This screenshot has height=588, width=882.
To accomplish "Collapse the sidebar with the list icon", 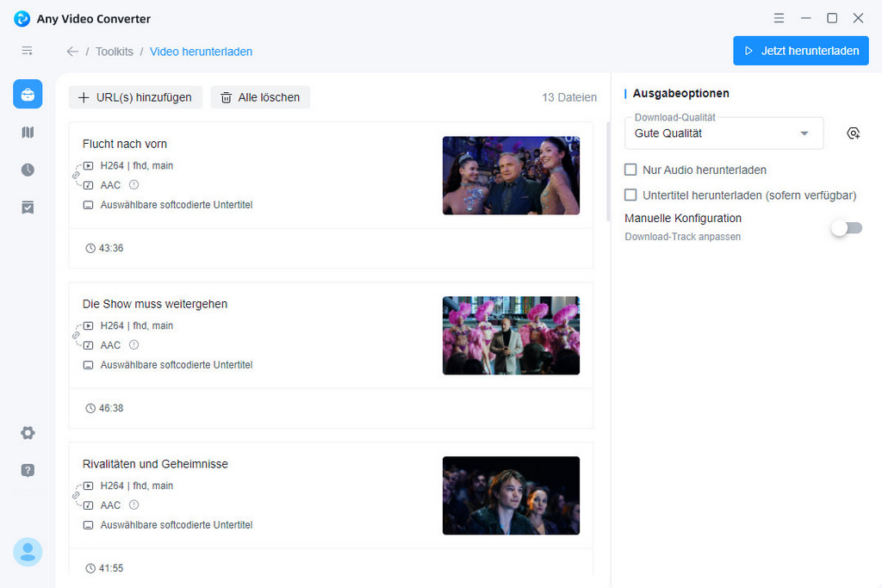I will click(27, 51).
